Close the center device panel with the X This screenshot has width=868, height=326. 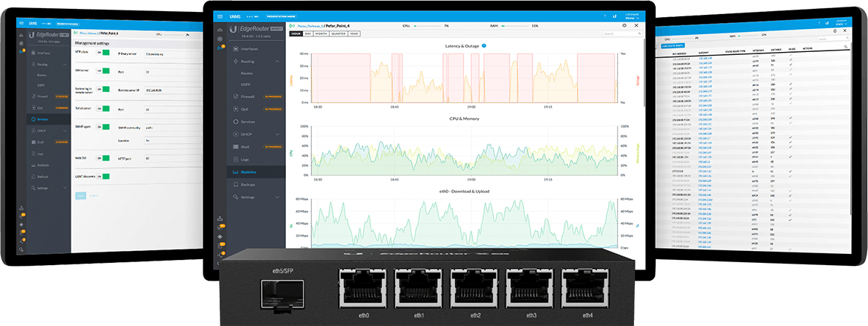click(x=636, y=25)
